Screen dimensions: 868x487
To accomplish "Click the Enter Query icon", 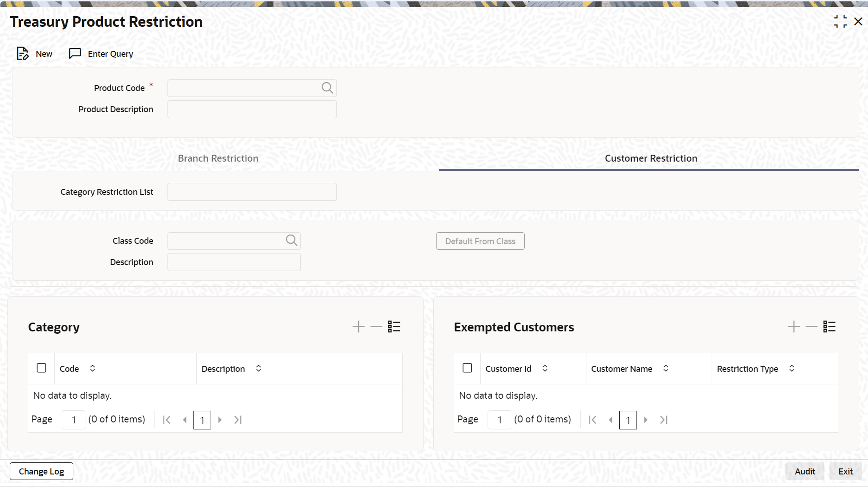I will (x=75, y=54).
